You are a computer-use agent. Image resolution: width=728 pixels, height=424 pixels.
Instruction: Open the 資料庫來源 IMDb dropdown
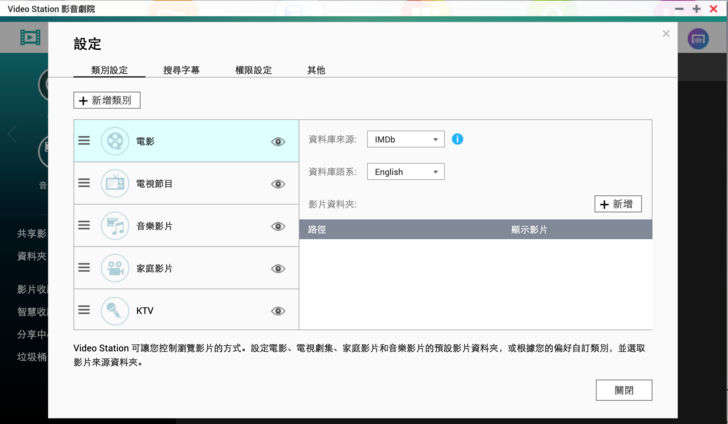405,140
